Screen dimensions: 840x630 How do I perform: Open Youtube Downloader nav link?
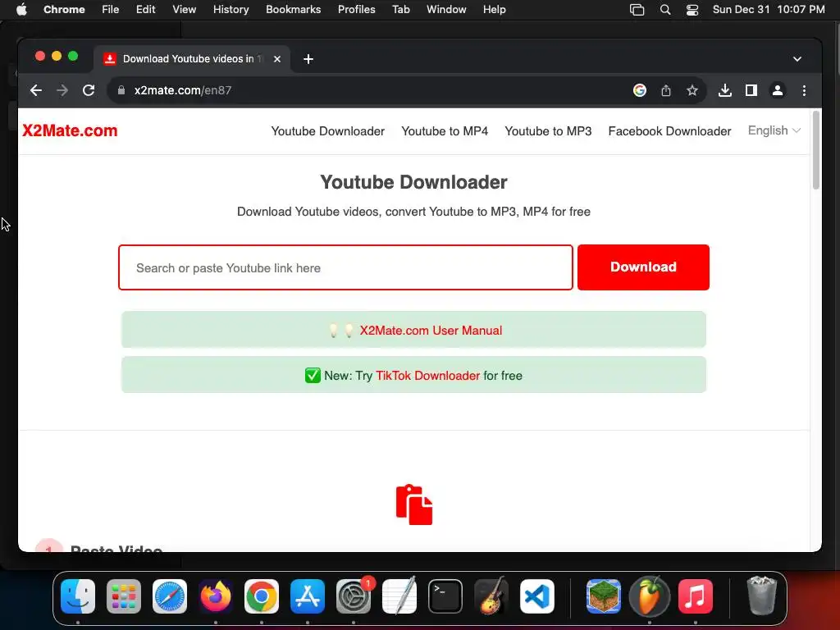[x=328, y=131]
